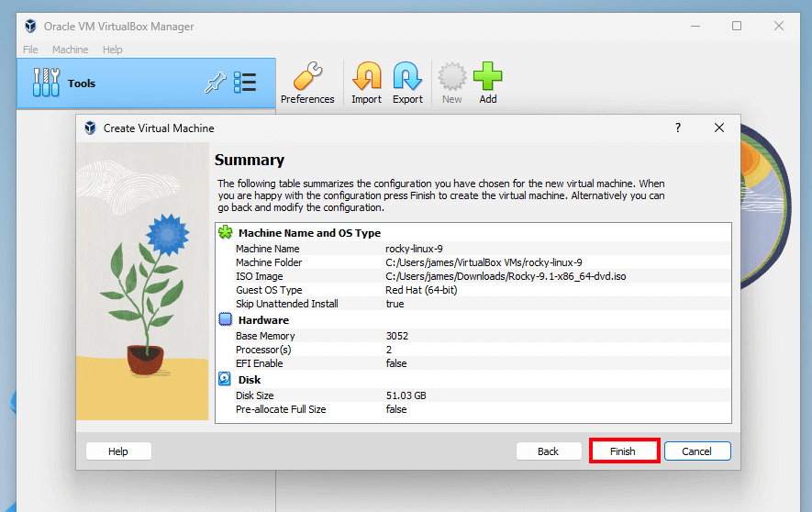
Task: Select the Base Memory value 3052
Action: pos(397,336)
